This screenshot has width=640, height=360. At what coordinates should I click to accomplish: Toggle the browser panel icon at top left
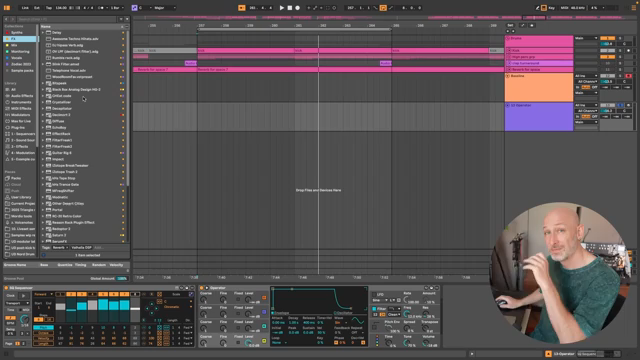(7, 8)
